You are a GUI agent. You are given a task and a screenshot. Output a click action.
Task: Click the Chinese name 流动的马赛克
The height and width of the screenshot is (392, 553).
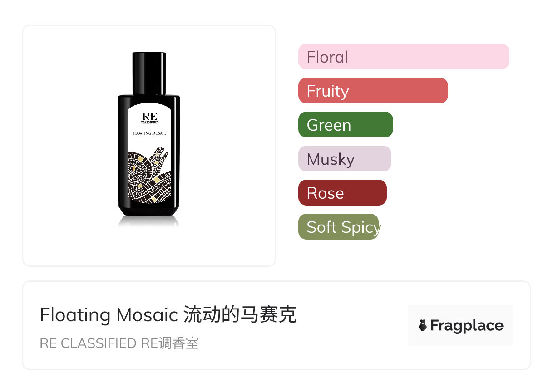(x=240, y=314)
